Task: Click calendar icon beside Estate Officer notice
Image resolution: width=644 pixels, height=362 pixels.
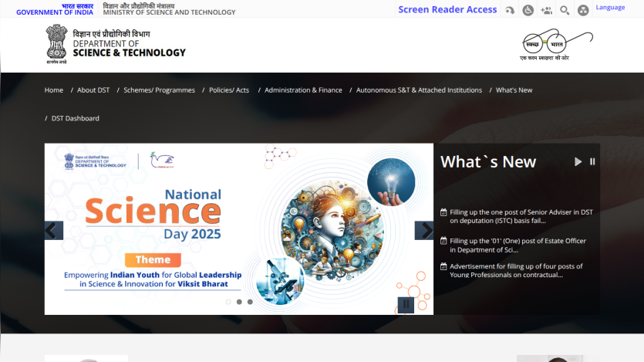Action: [x=443, y=241]
